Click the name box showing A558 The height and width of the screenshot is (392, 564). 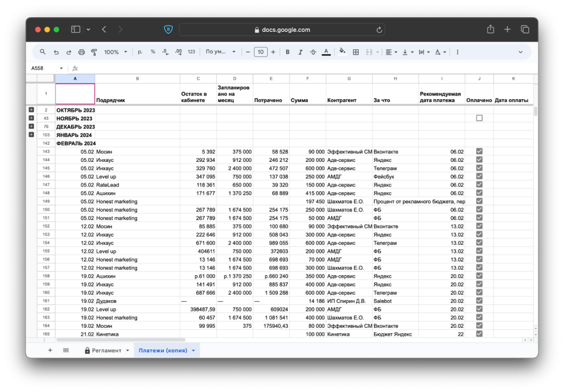click(x=46, y=68)
